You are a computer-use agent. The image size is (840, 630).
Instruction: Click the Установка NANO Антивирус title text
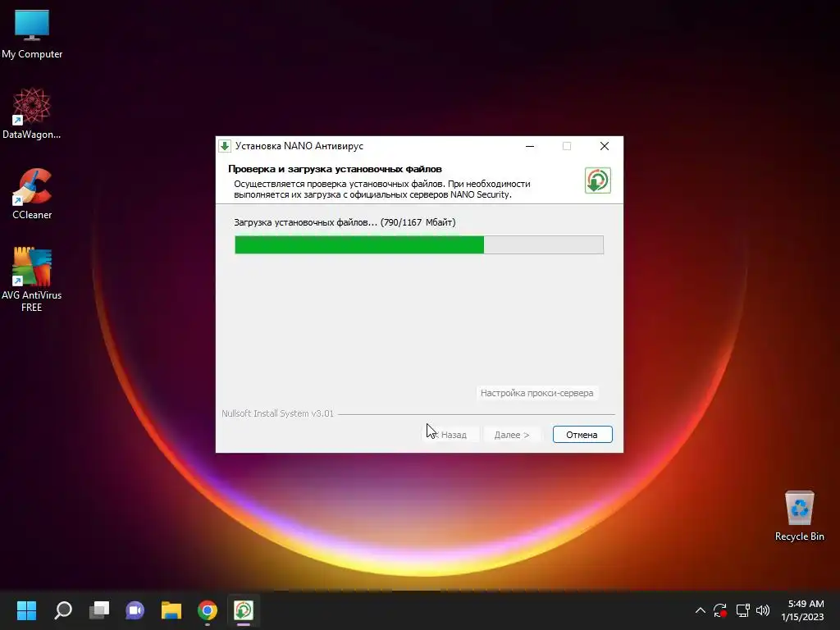click(299, 146)
